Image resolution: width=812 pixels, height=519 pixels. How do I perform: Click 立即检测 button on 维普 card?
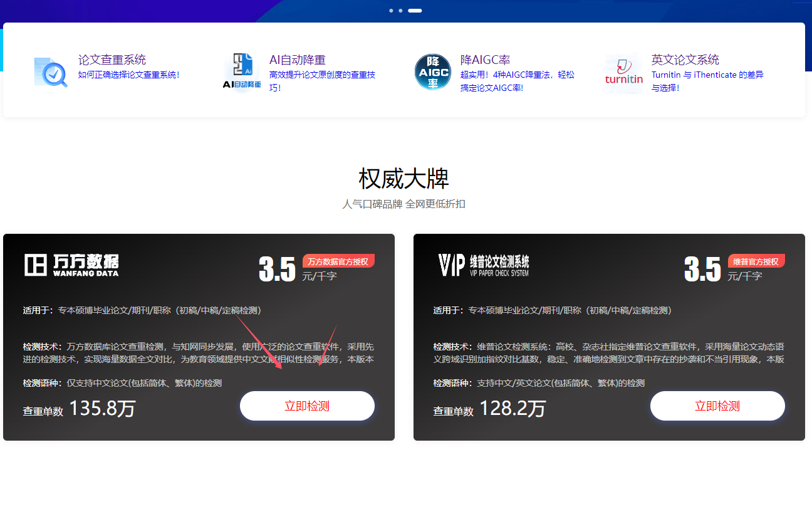point(717,406)
